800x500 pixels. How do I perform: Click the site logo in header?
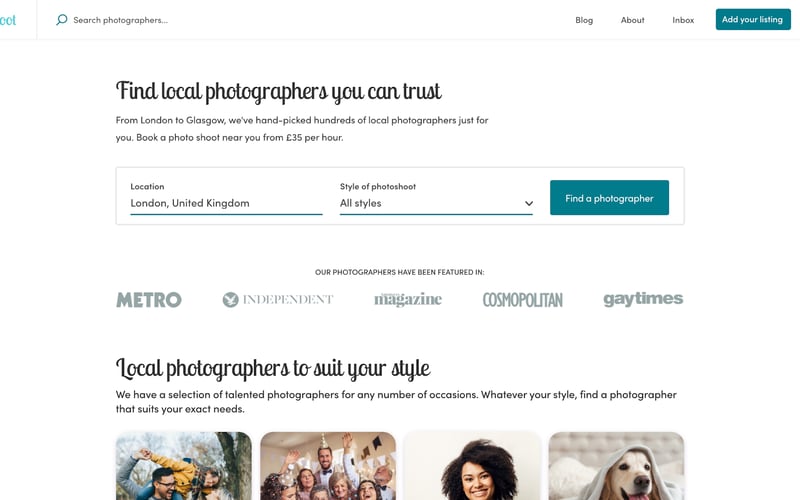coord(8,20)
